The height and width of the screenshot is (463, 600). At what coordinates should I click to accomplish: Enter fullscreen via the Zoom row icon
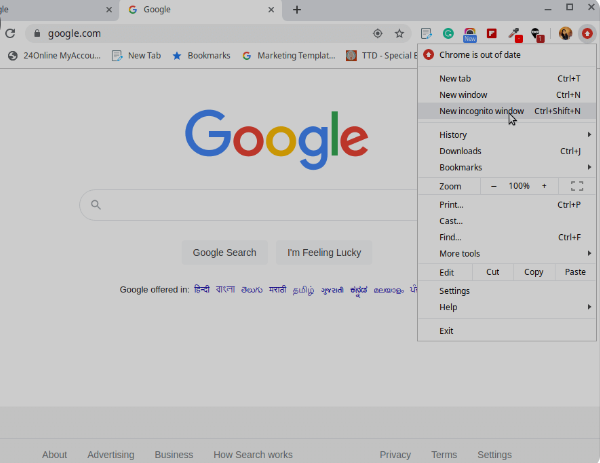coord(577,186)
